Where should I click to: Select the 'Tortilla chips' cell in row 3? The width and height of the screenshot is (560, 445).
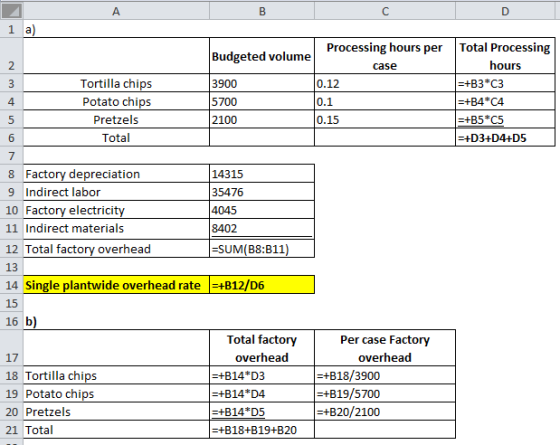pos(116,83)
